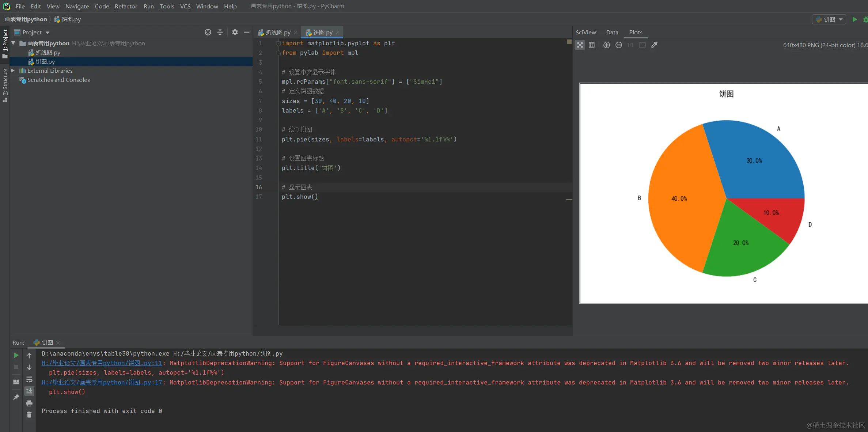Open the 饼图 run configuration dropdown
This screenshot has width=868, height=432.
tap(830, 19)
